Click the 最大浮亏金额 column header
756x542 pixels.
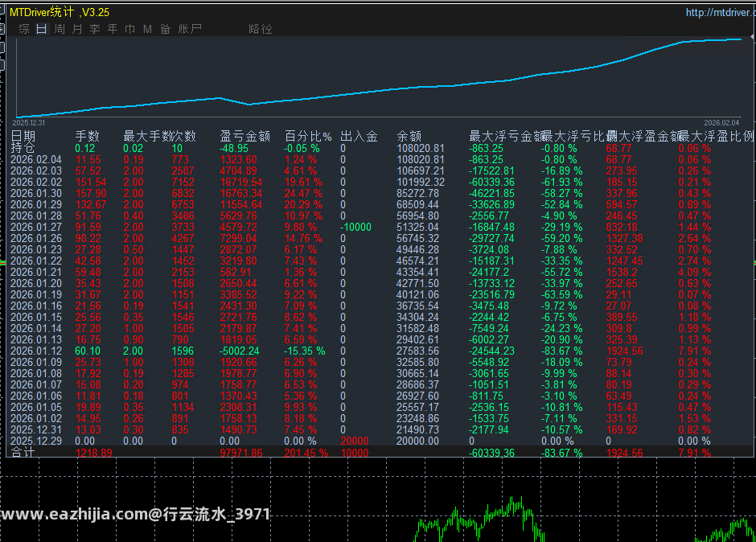pyautogui.click(x=505, y=137)
